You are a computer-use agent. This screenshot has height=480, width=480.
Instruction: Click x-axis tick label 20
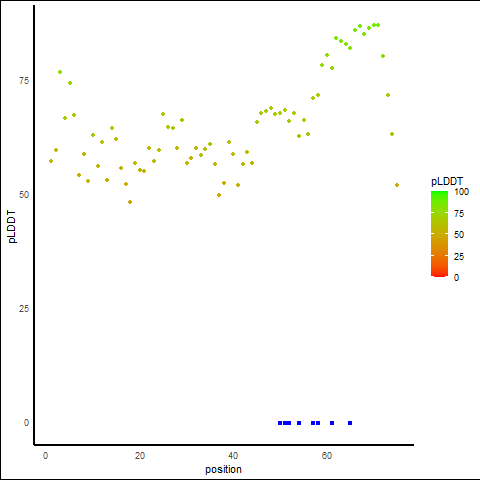[140, 456]
